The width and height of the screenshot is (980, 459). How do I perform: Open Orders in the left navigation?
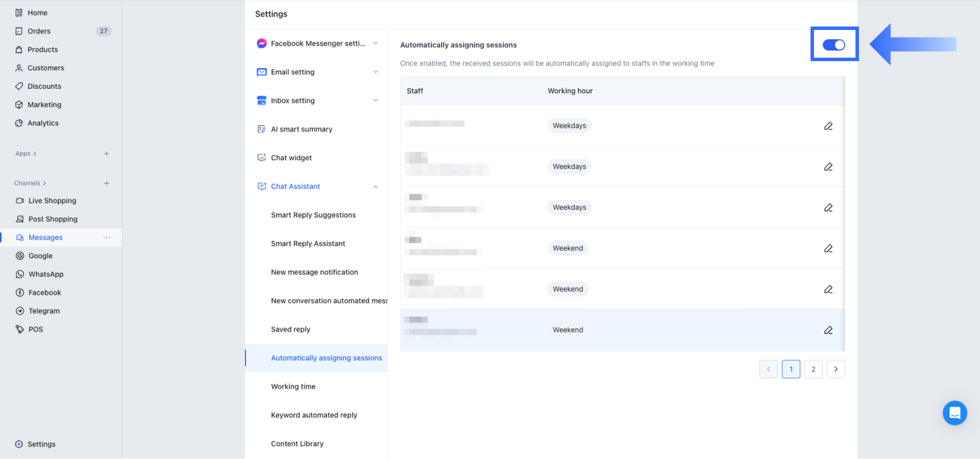(39, 31)
